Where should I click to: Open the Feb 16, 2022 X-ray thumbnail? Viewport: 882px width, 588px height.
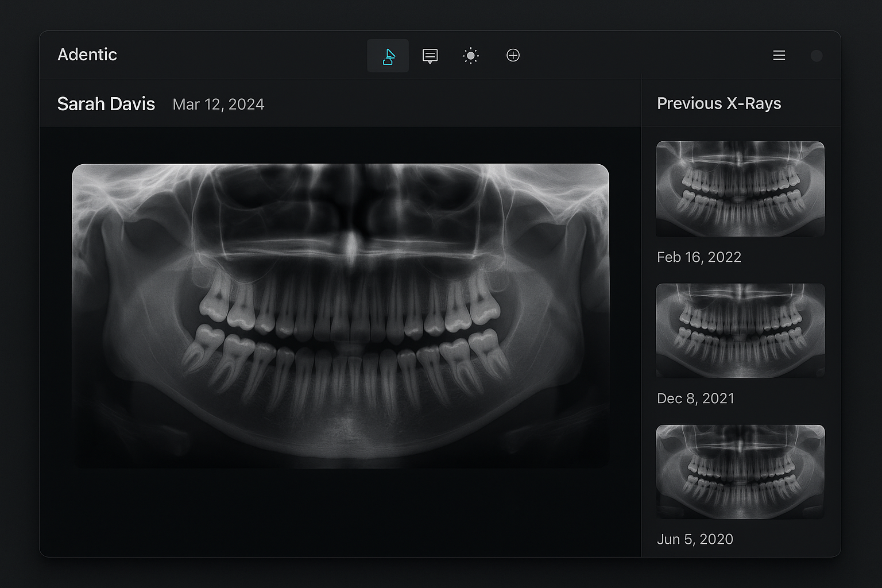(740, 189)
